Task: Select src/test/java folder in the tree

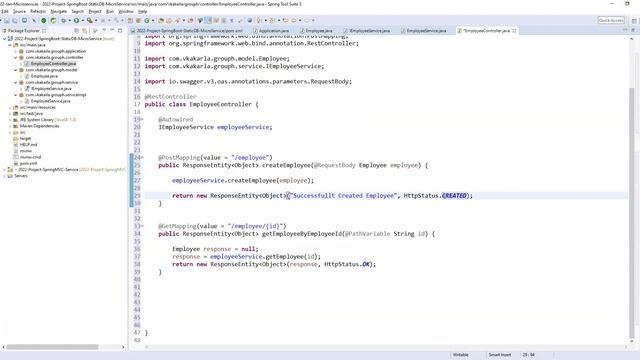Action: [x=31, y=113]
